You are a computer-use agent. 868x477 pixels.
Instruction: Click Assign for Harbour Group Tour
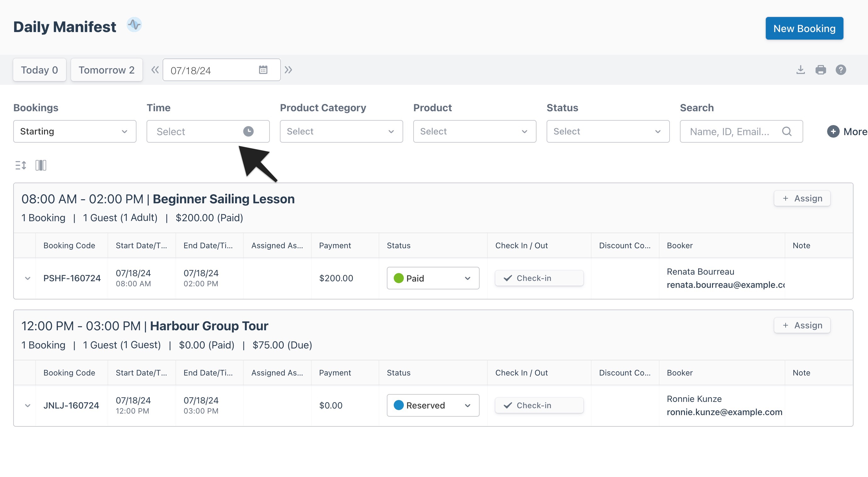click(802, 325)
